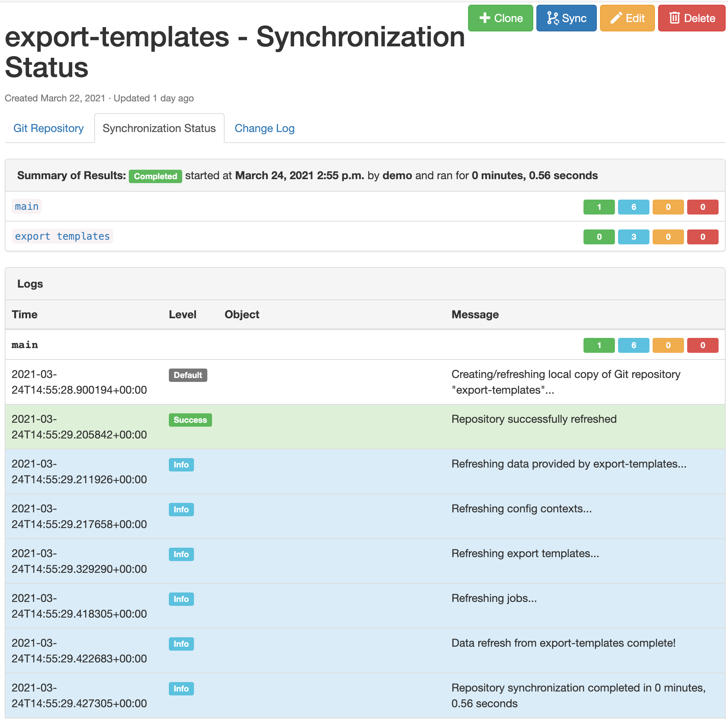Screen dimensions: 728x719
Task: Click red count 0 in Logs main header
Action: pos(703,345)
